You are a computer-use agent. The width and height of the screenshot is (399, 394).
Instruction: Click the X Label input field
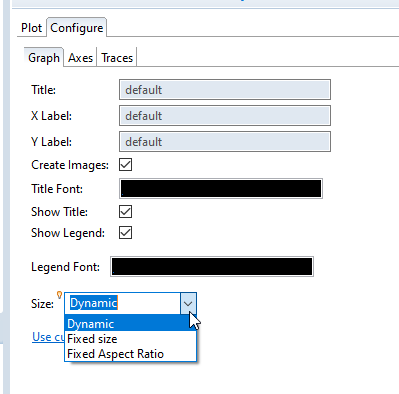coord(225,116)
